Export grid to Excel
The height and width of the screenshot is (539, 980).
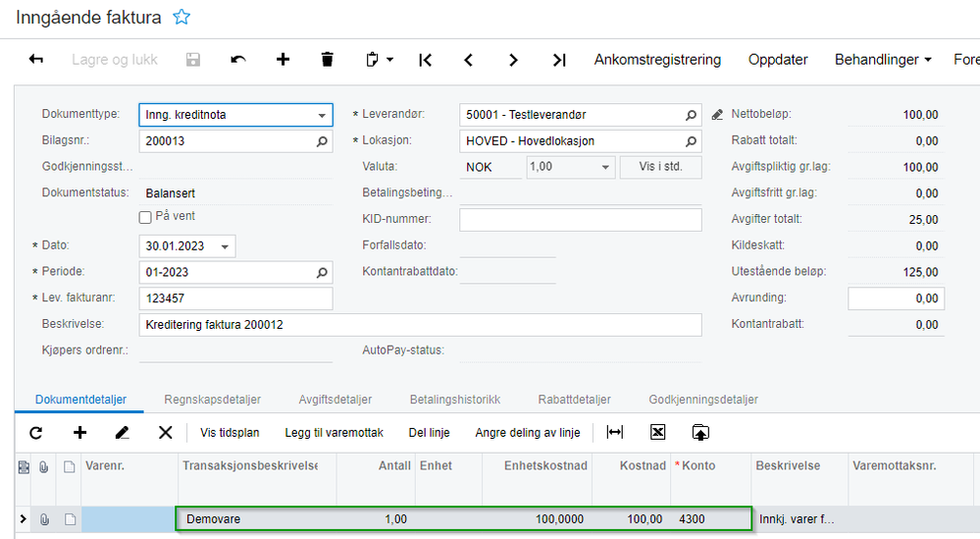[657, 432]
